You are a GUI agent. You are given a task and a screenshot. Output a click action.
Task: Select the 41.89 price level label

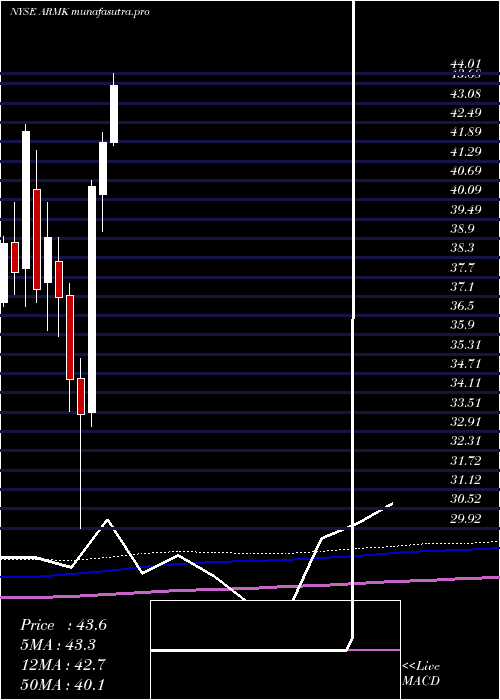coord(466,132)
